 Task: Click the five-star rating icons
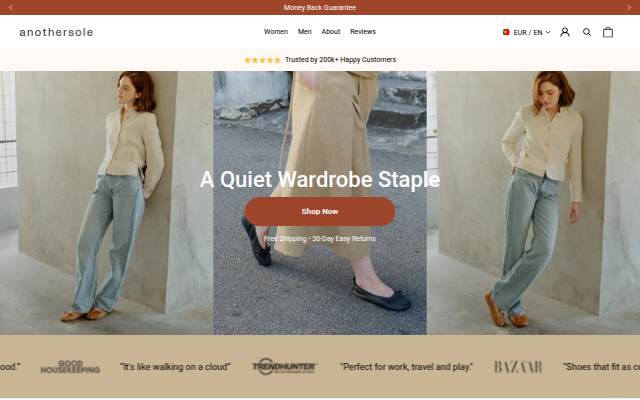click(x=262, y=60)
